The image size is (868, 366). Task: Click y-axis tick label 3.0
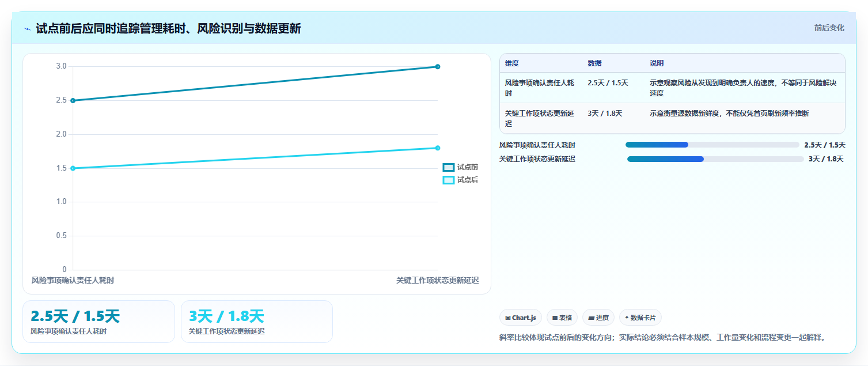(61, 66)
